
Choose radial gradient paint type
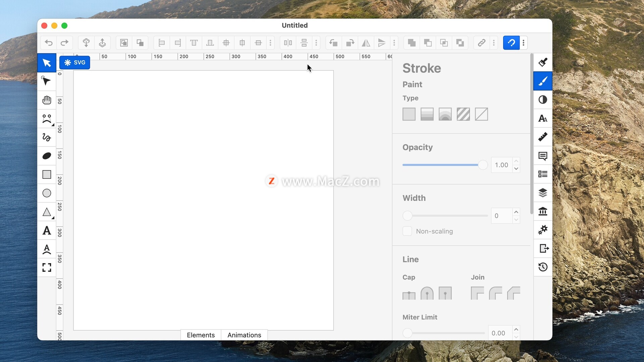pyautogui.click(x=445, y=114)
